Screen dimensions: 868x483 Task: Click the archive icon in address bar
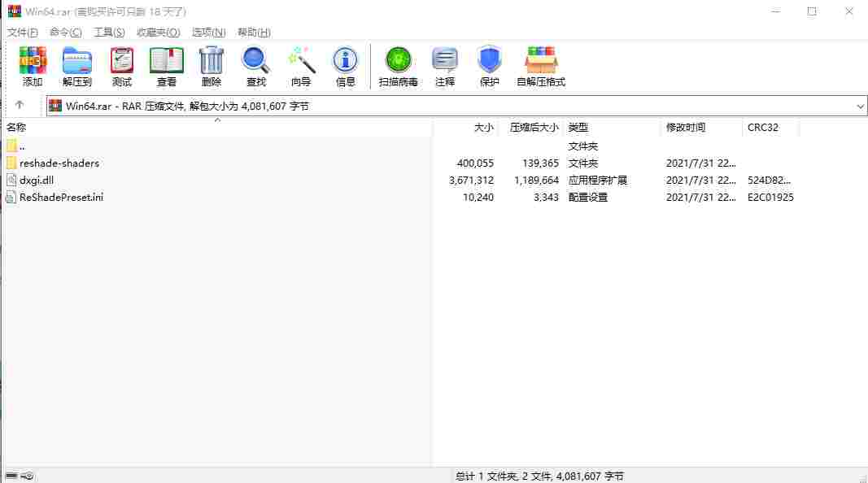coord(55,106)
